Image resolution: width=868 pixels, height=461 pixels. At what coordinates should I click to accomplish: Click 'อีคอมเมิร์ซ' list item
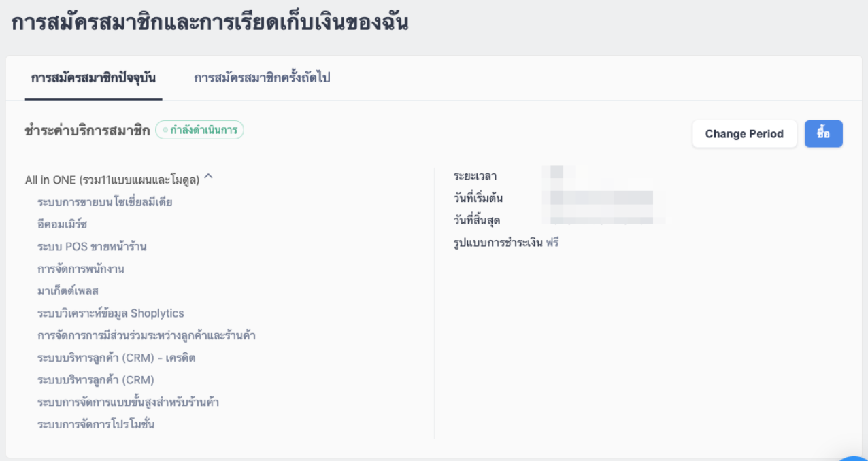click(62, 224)
